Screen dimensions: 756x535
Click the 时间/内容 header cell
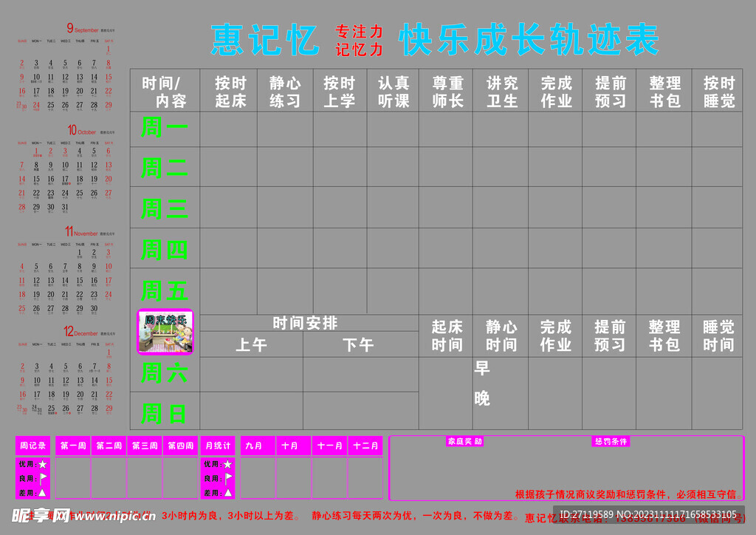coord(165,91)
